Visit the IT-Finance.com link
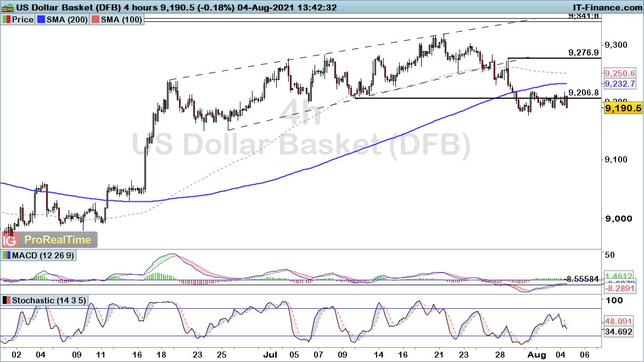 pos(607,7)
